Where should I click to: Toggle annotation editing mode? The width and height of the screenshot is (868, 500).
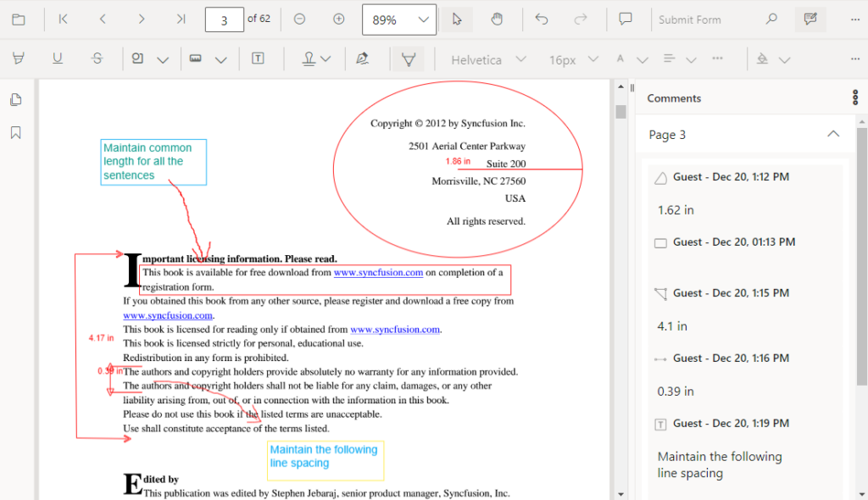click(x=810, y=19)
